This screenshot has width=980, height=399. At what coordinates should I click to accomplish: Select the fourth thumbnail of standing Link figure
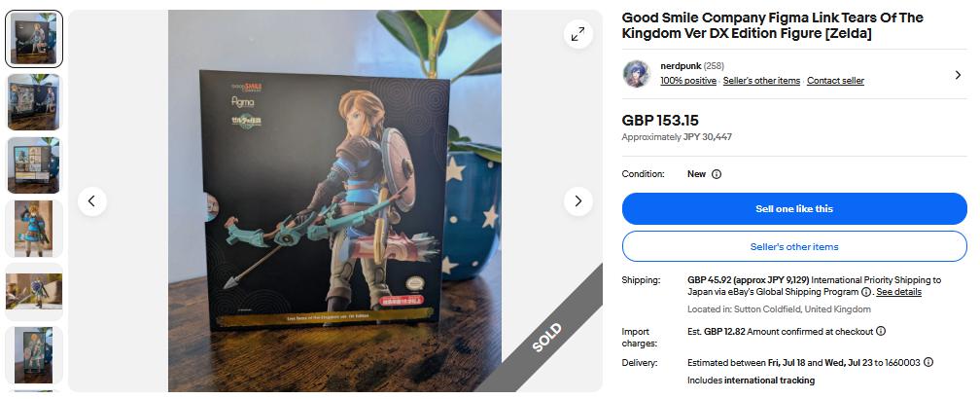pos(34,229)
